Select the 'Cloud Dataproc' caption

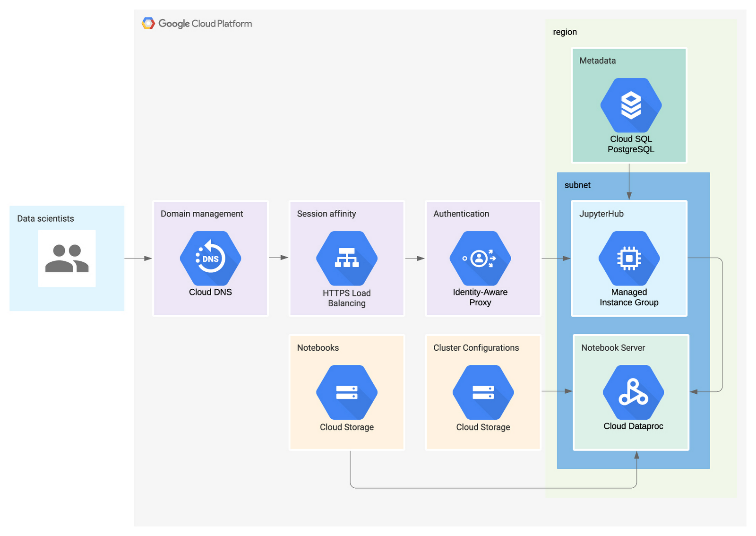coord(634,426)
